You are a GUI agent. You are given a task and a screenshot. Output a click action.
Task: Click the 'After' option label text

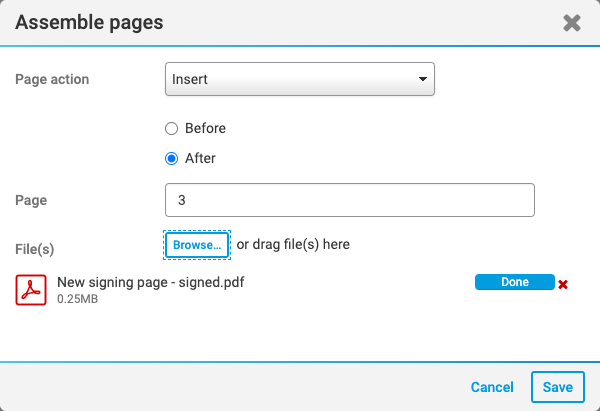[200, 158]
